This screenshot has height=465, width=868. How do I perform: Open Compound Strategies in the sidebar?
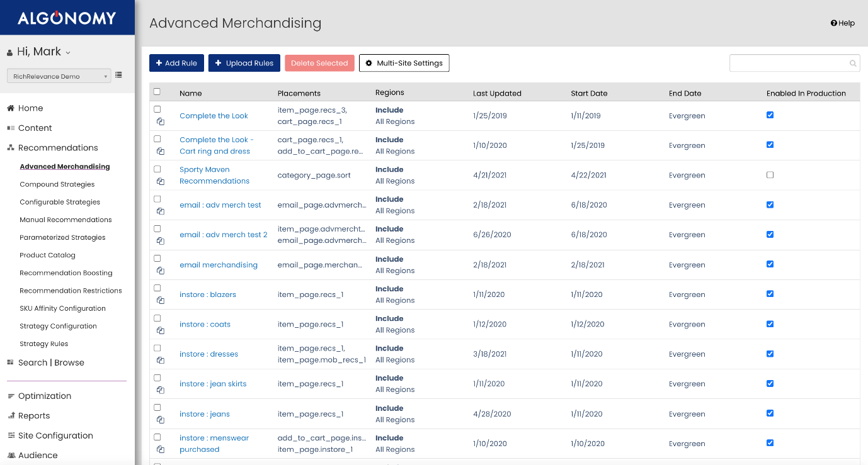click(57, 184)
